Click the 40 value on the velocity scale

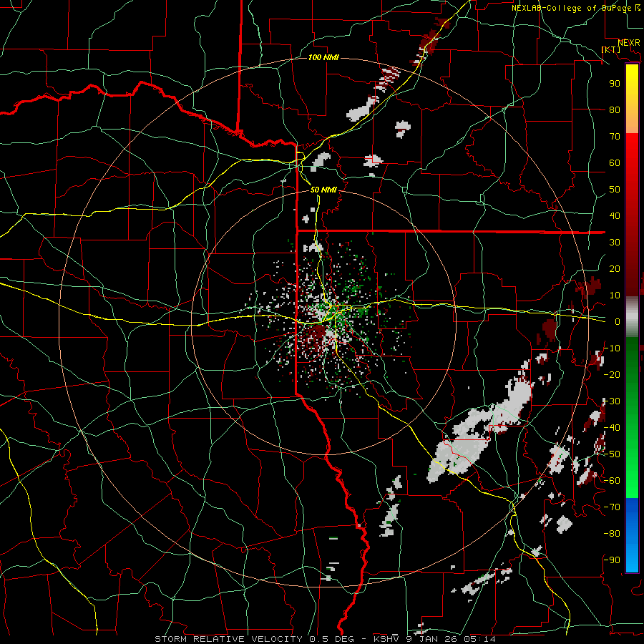click(615, 216)
